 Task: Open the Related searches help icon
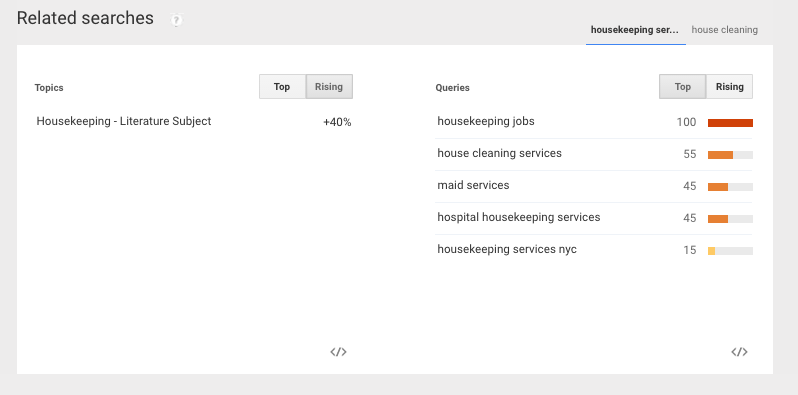(176, 20)
